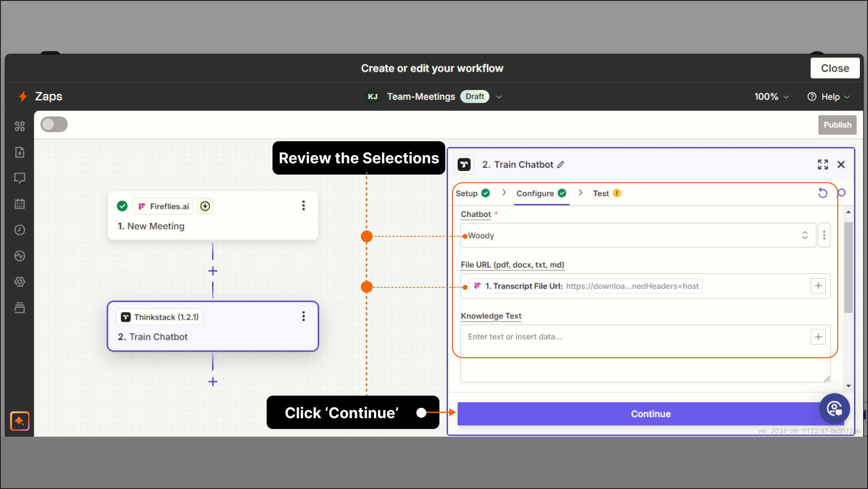Open the 100% zoom level dropdown
The image size is (868, 489).
pos(771,97)
